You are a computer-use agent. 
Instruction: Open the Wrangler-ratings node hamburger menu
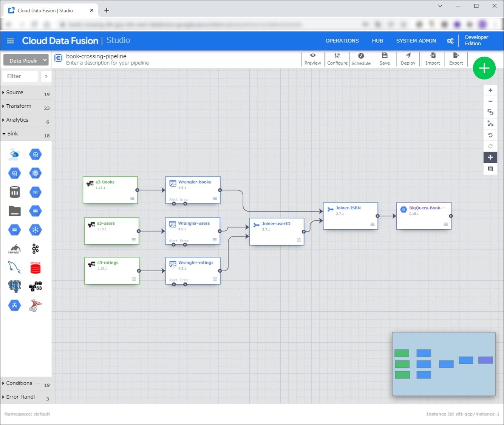click(x=215, y=279)
